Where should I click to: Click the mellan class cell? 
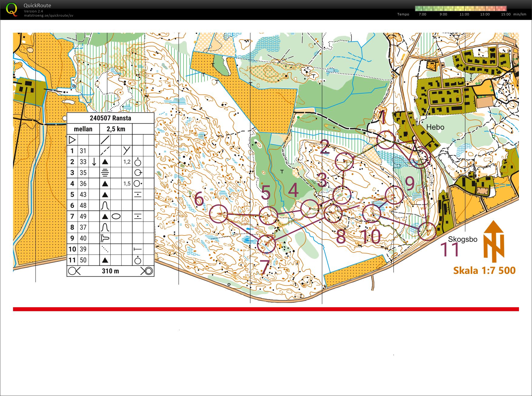(83, 129)
